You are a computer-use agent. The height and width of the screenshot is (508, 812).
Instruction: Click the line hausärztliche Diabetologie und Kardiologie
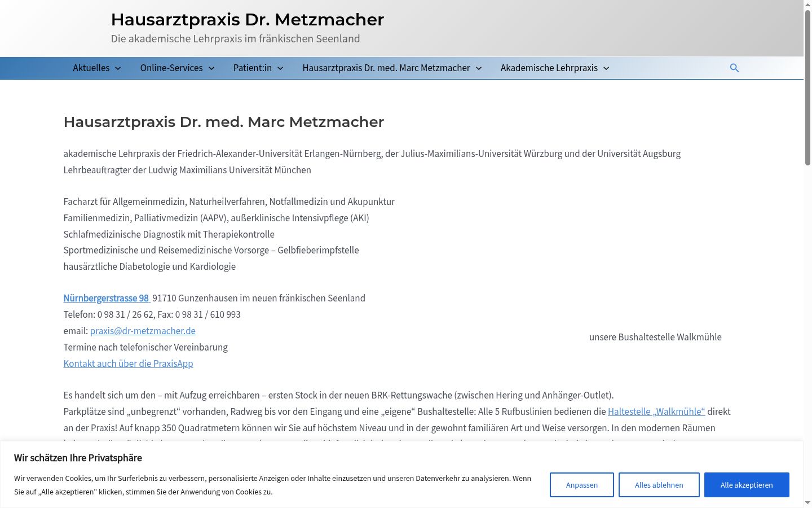click(149, 266)
